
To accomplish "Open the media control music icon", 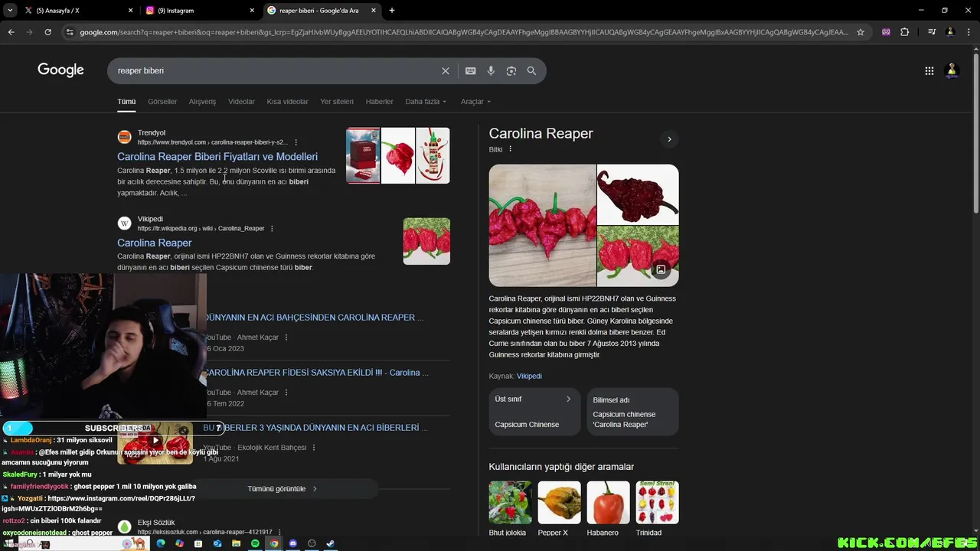I will 932,32.
